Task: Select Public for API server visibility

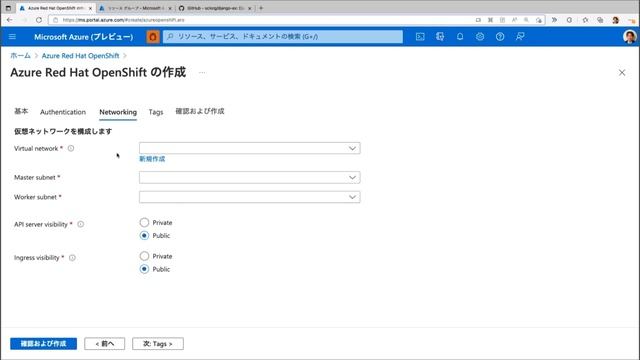Action: click(x=144, y=236)
